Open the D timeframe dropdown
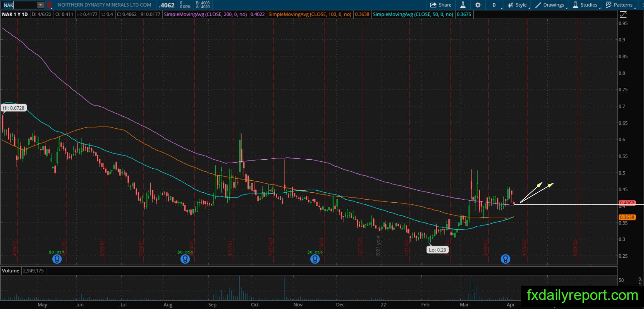The width and height of the screenshot is (644, 309). tap(495, 5)
